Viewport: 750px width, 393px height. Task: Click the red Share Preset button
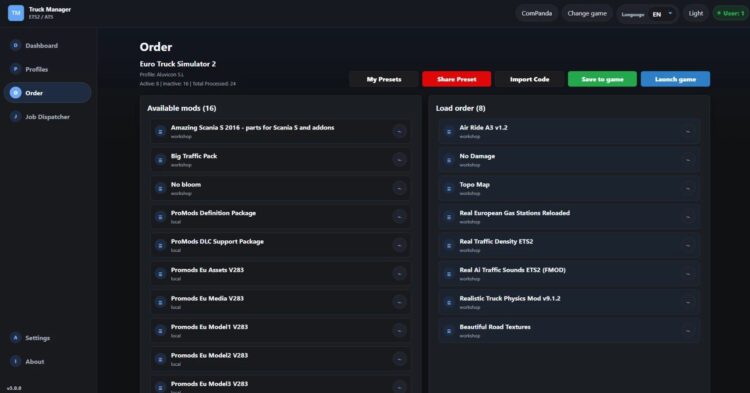456,79
